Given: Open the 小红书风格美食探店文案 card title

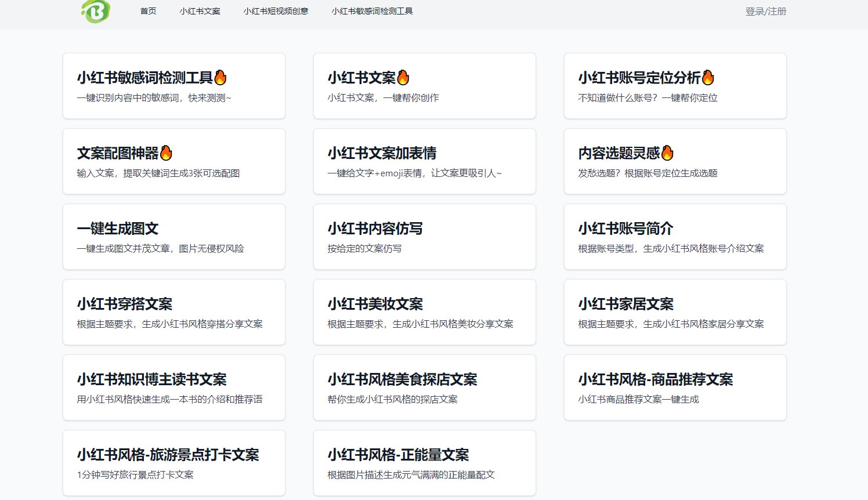Looking at the screenshot, I should click(x=402, y=379).
